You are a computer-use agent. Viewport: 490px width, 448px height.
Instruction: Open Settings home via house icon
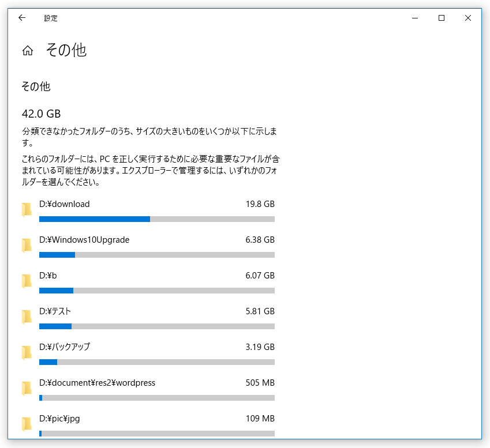[28, 50]
